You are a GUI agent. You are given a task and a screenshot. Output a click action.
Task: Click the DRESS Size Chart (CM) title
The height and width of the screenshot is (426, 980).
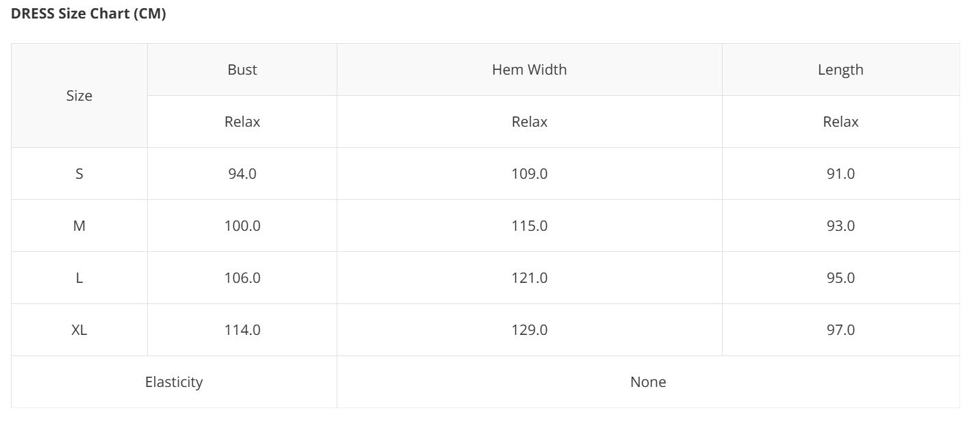click(88, 14)
